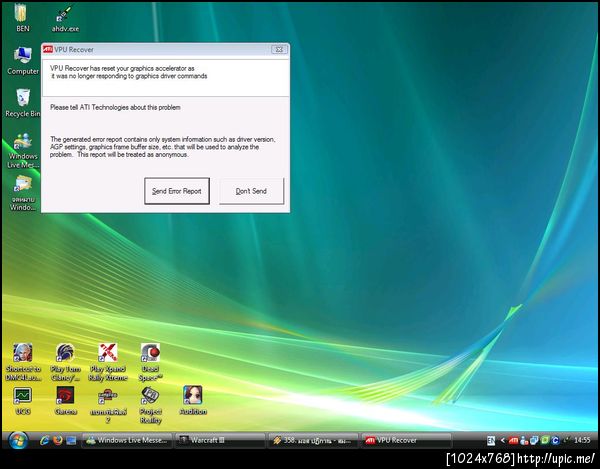Launch Internet Explorer from Quick Launch
600x469 pixels.
[x=44, y=440]
